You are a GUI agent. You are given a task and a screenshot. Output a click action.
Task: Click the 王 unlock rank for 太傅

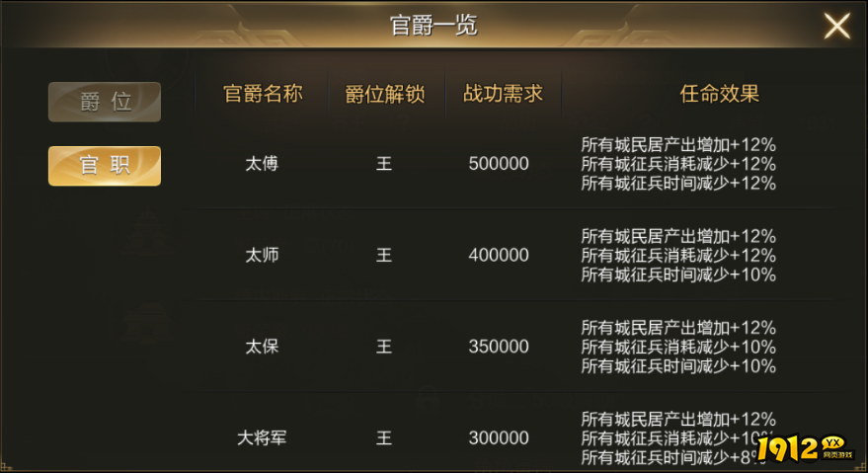pyautogui.click(x=384, y=164)
